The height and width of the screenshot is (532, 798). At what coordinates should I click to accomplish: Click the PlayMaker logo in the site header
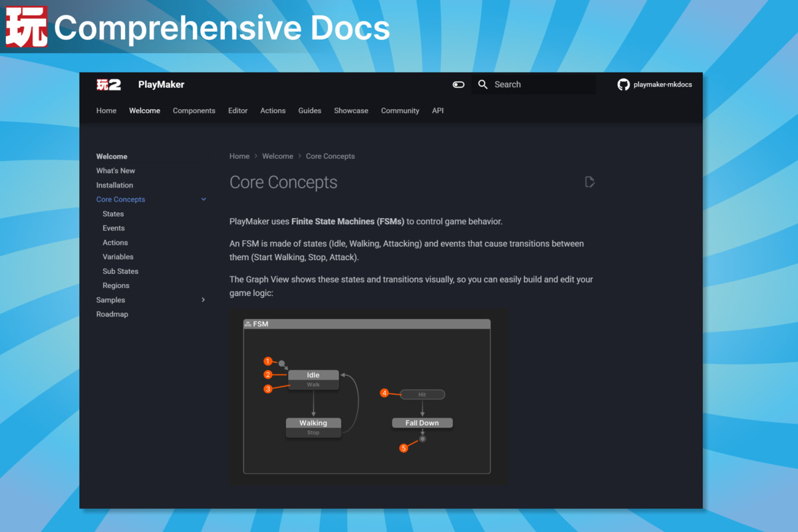[108, 84]
